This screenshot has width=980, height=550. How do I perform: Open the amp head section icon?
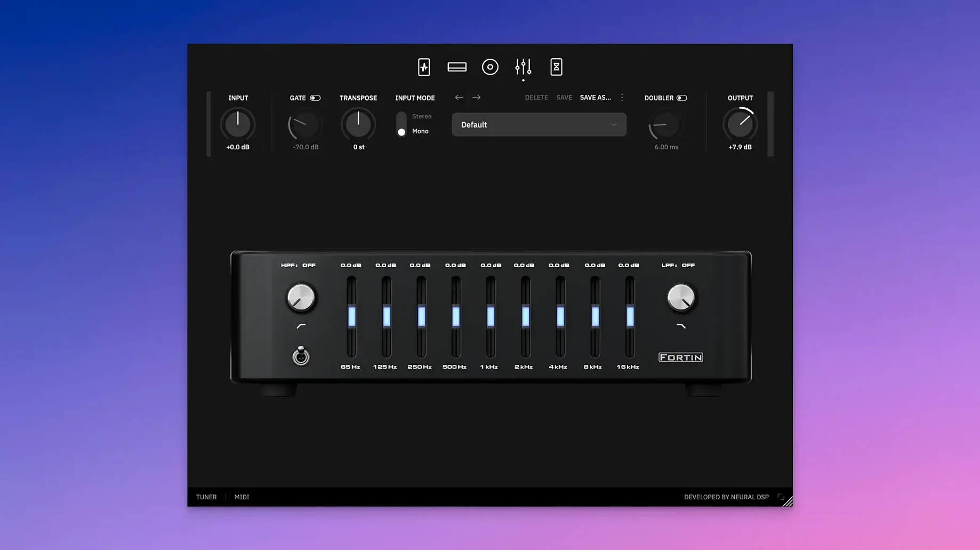coord(457,67)
